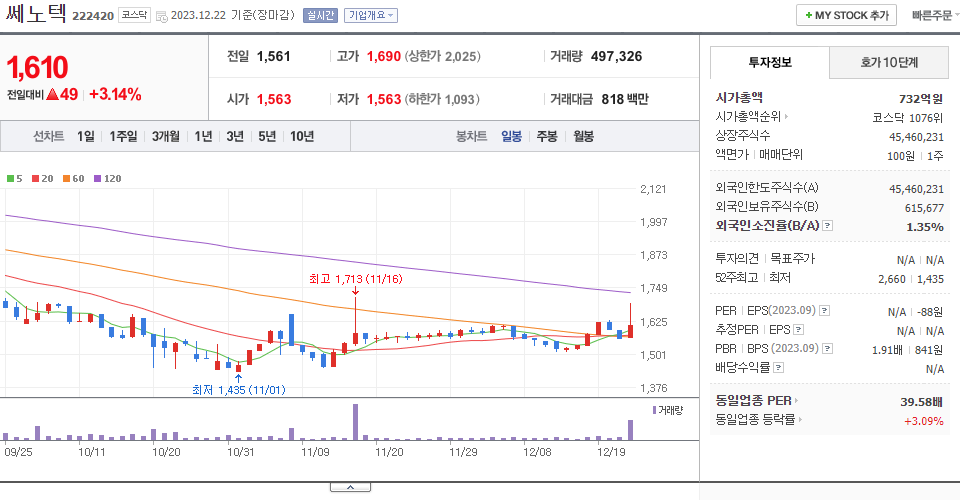Select the 1주일 line chart period
This screenshot has height=500, width=960.
pyautogui.click(x=123, y=136)
